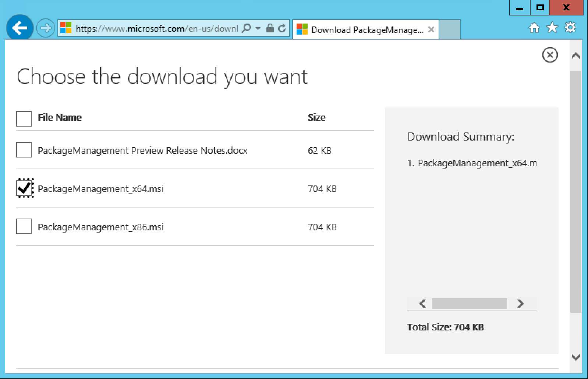Uncheck the PackageManagement_x64.msi checkbox
The height and width of the screenshot is (379, 588).
coord(25,188)
